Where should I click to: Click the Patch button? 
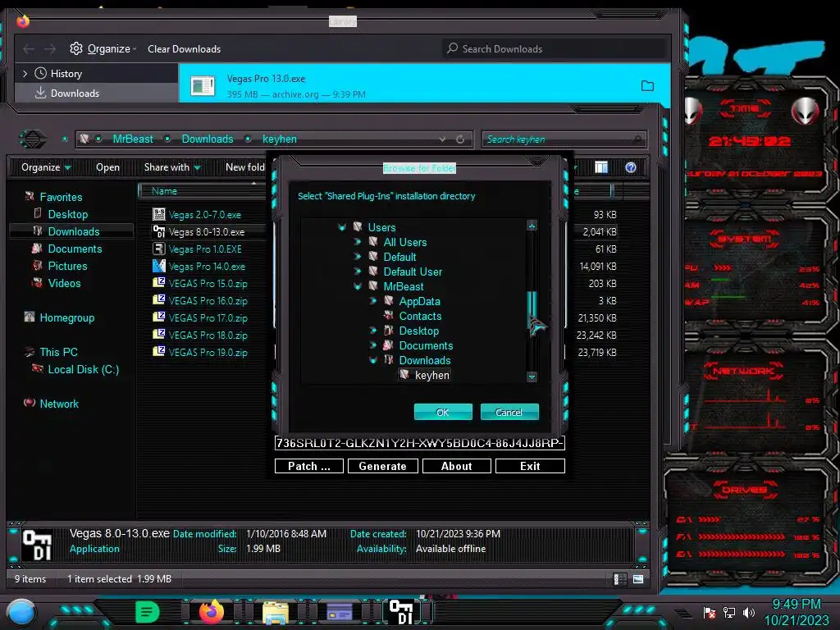308,466
